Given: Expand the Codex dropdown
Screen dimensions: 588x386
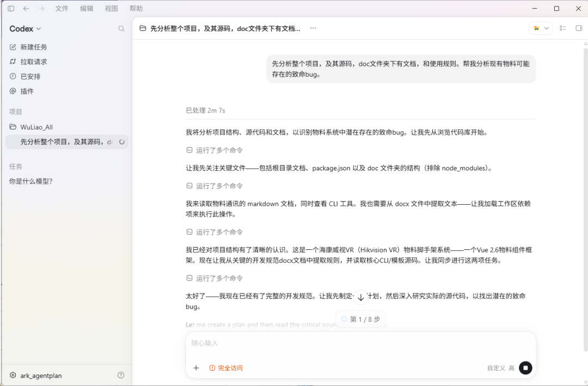Looking at the screenshot, I should pos(25,28).
